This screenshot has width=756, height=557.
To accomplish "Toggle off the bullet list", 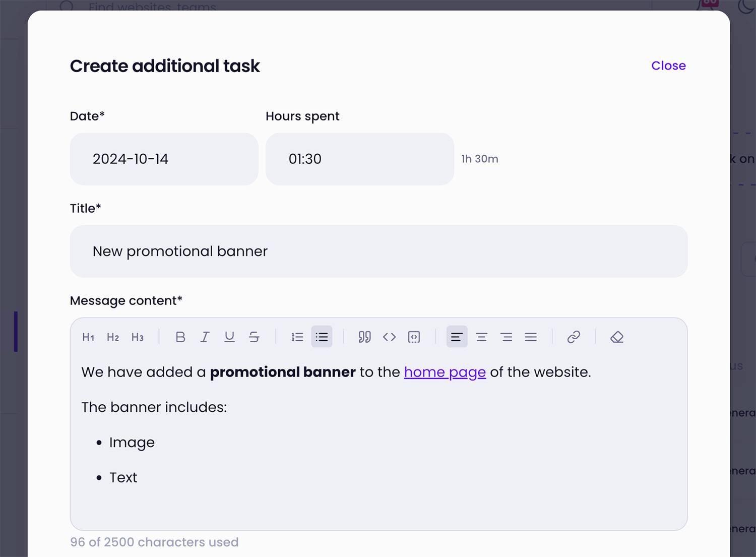I will [322, 337].
